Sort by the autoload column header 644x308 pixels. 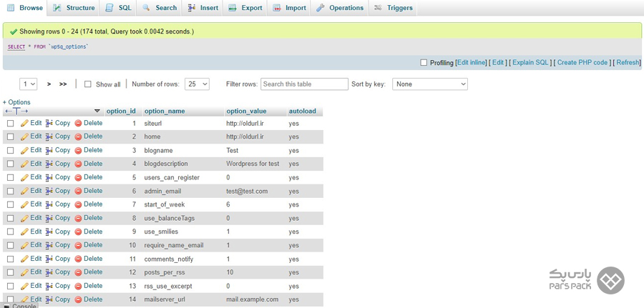click(x=302, y=111)
